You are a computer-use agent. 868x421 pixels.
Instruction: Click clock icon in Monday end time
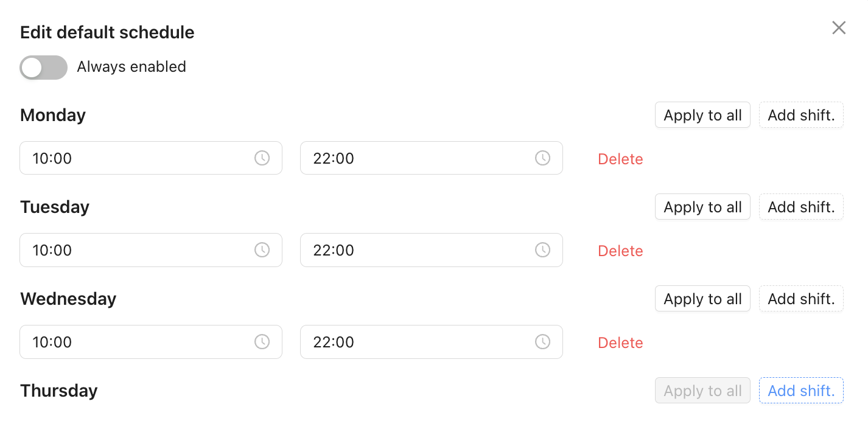(542, 158)
